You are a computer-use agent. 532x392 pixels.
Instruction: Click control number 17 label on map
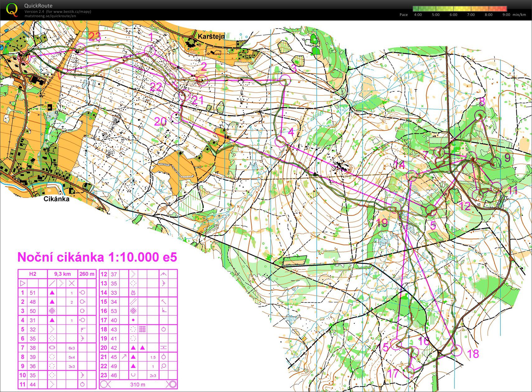click(393, 373)
